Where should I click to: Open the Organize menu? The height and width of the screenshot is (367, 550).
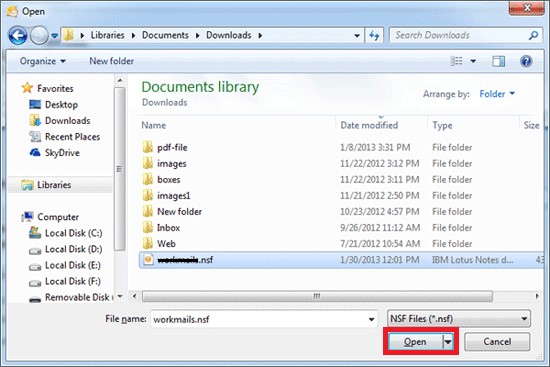coord(42,61)
